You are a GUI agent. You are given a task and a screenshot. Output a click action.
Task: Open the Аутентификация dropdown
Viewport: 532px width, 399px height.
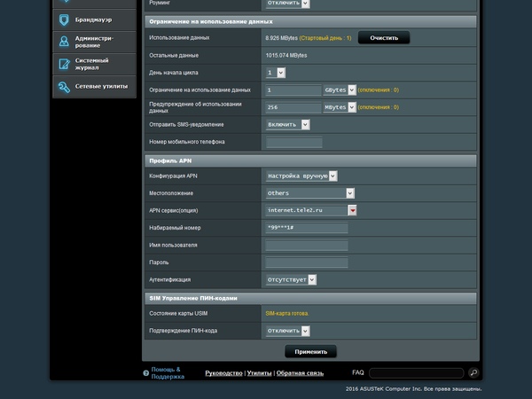click(291, 279)
